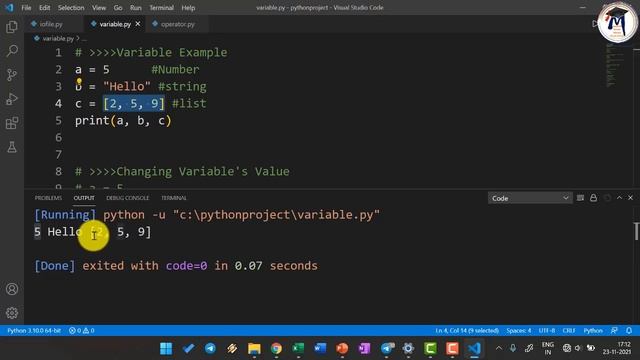Change indentation via Spaces: 4
Viewport: 640px width, 360px height.
[x=519, y=331]
